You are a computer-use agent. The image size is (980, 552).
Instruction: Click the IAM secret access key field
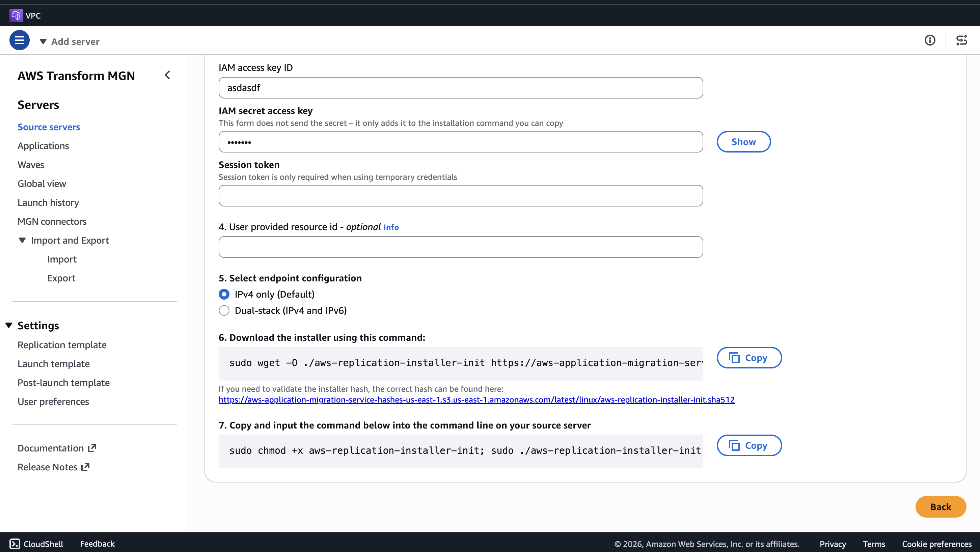(x=461, y=142)
